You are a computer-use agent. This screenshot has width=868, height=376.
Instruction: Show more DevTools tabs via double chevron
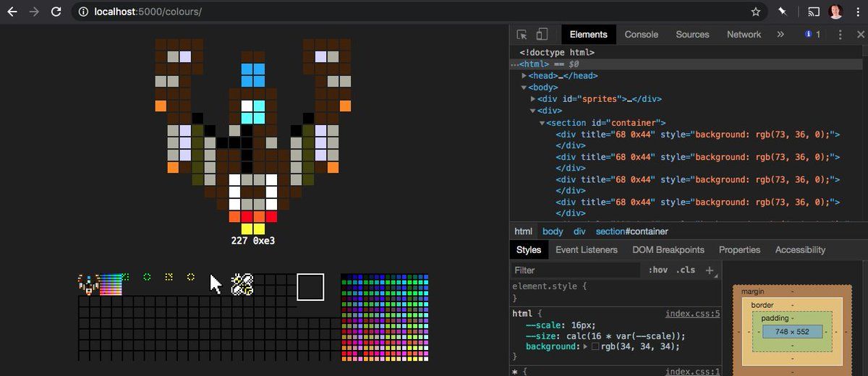coord(780,34)
